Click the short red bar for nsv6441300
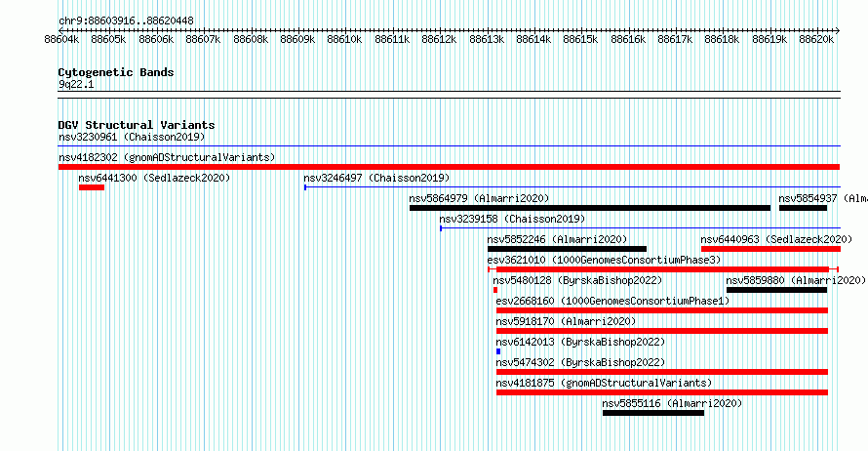This screenshot has width=868, height=451. click(x=92, y=187)
